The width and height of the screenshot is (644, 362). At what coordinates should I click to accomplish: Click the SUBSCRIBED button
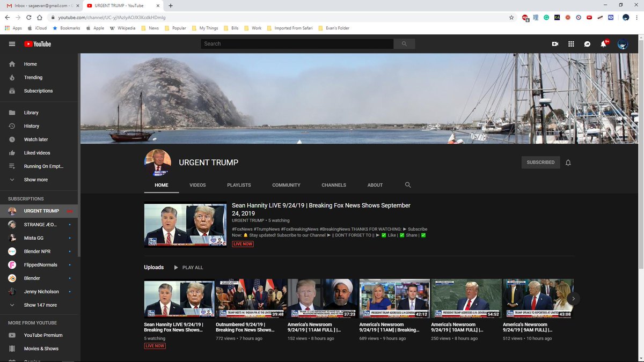[540, 162]
